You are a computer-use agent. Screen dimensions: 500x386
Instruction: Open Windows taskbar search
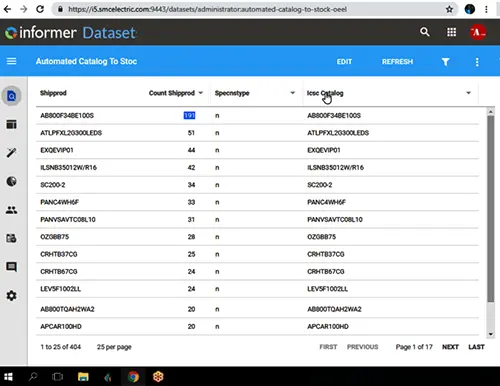pyautogui.click(x=33, y=377)
